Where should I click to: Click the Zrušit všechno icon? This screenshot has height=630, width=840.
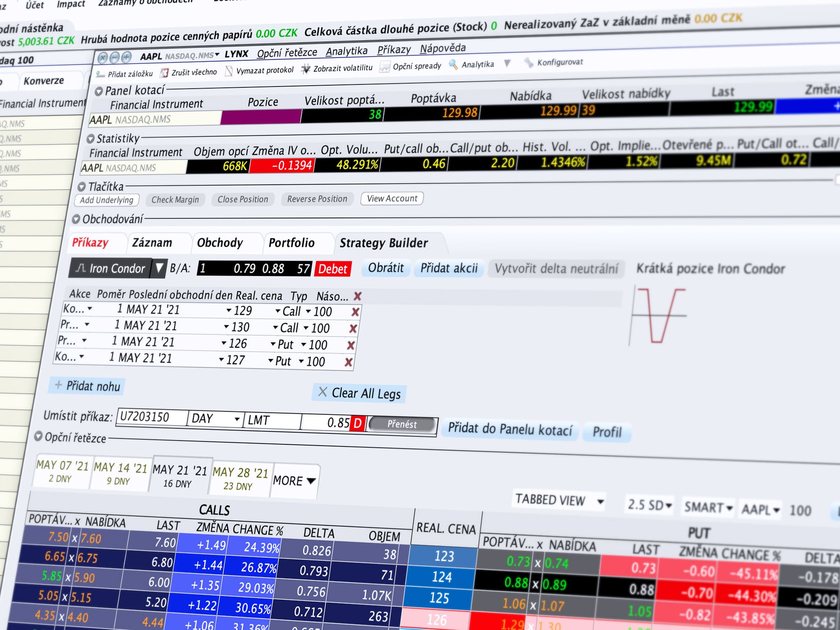[x=164, y=73]
